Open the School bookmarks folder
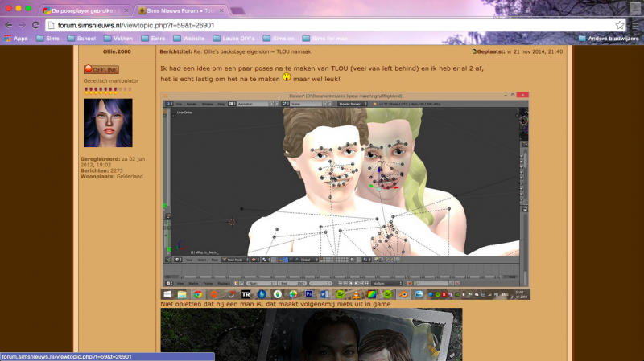This screenshot has height=361, width=644. (x=81, y=38)
